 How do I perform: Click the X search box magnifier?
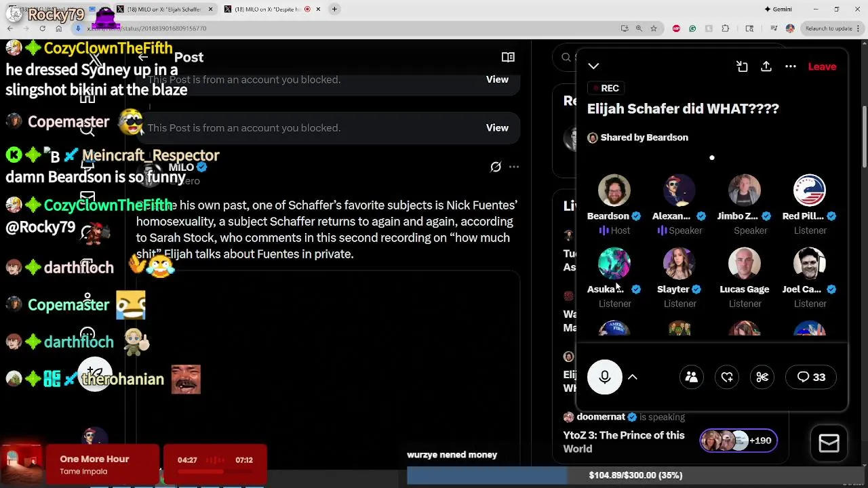click(x=566, y=58)
